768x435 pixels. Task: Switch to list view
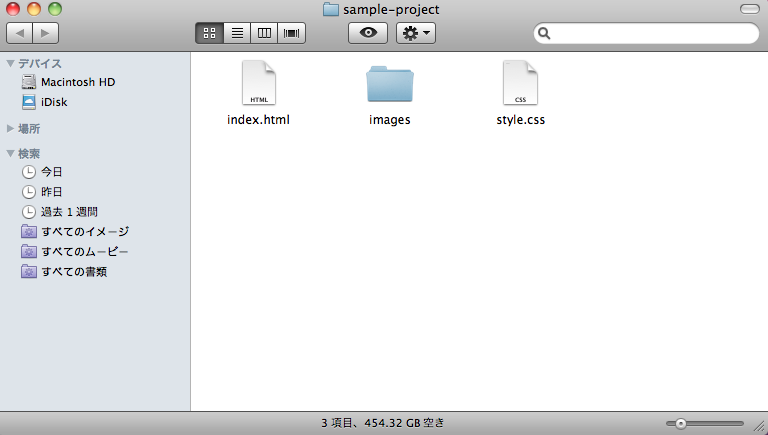pos(237,33)
